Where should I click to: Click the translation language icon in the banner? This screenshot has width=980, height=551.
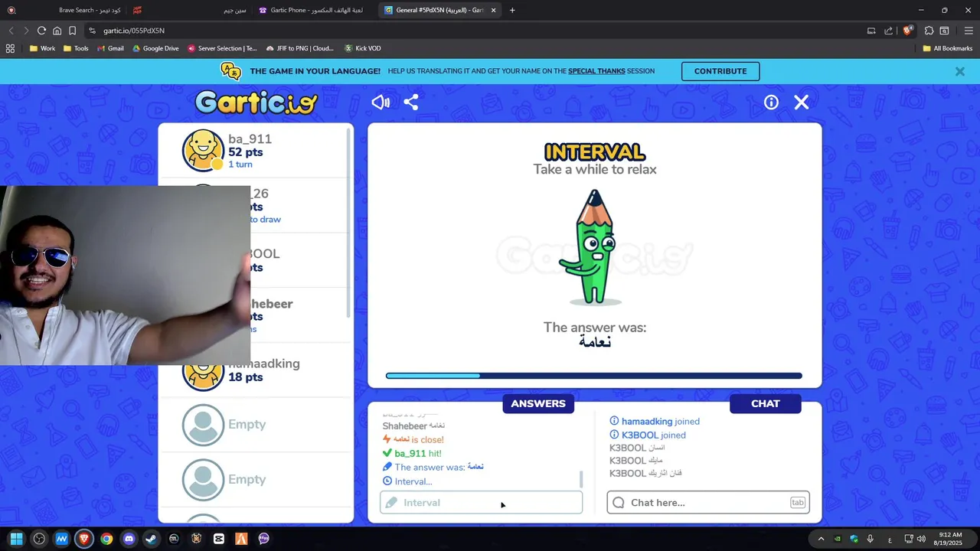[x=231, y=71]
